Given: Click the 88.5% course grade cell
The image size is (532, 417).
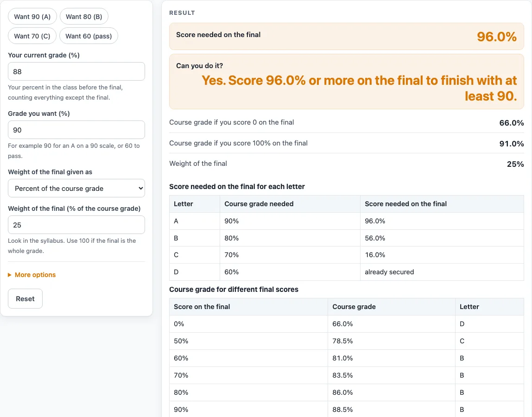Looking at the screenshot, I should [392, 410].
